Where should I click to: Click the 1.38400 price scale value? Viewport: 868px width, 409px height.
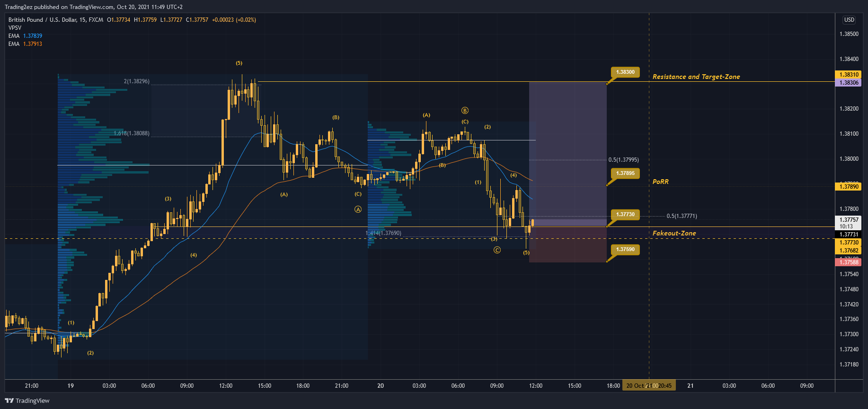[849, 59]
